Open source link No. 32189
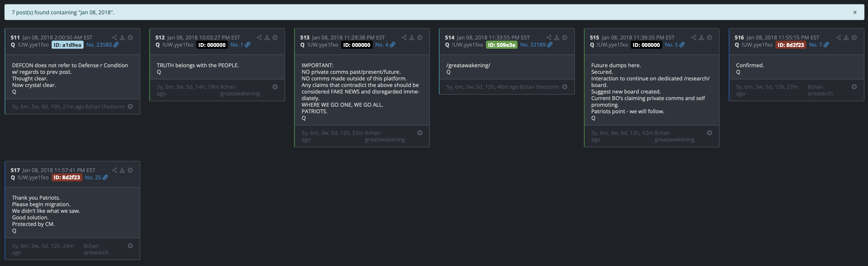This screenshot has height=266, width=868. click(536, 45)
